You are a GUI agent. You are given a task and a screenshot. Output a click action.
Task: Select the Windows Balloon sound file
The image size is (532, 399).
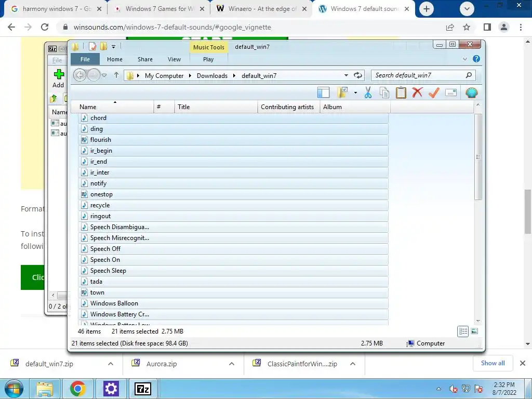click(233, 303)
